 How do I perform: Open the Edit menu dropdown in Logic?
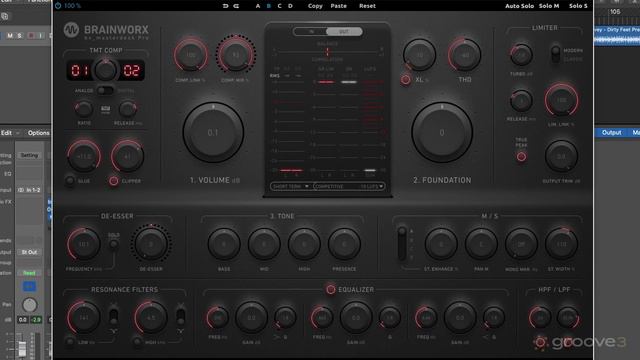tap(10, 133)
